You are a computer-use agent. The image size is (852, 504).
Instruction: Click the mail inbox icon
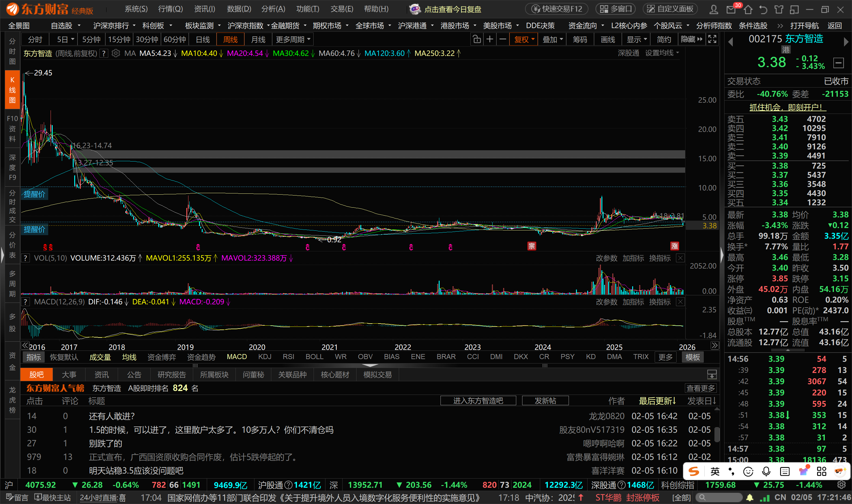click(x=731, y=9)
